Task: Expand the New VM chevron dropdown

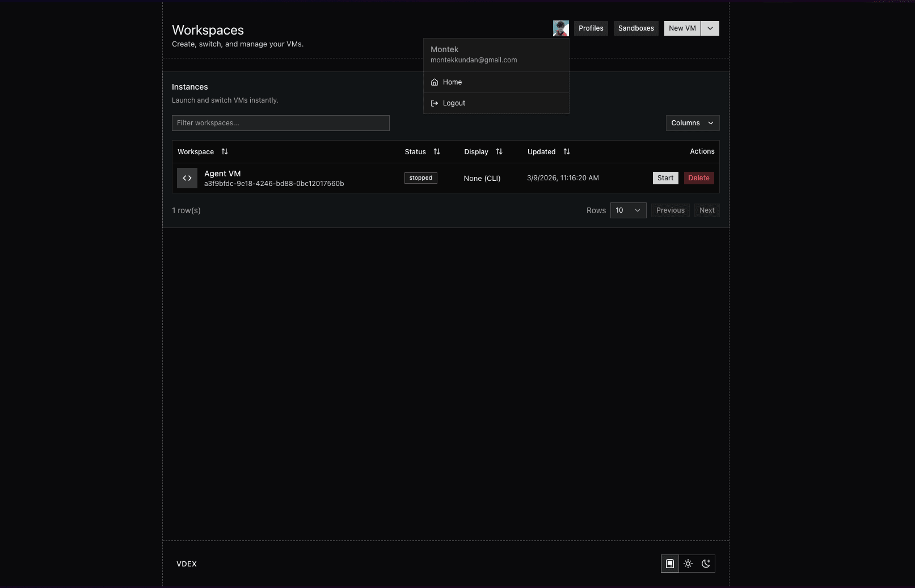Action: coord(710,28)
